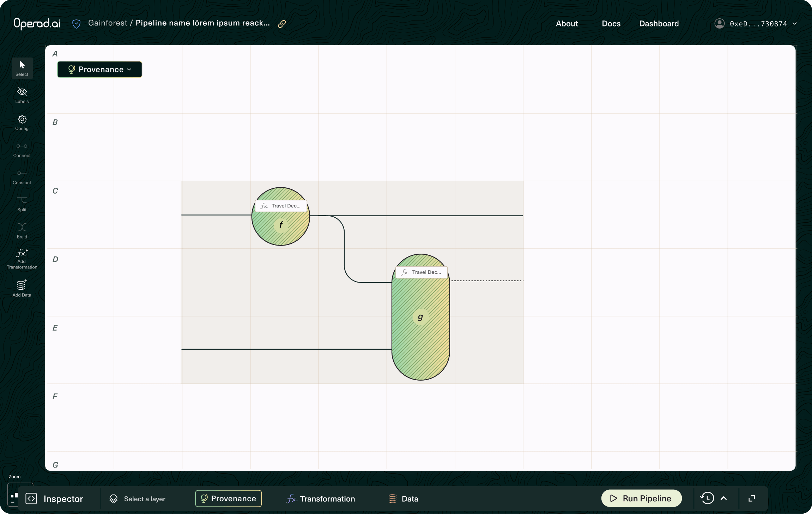812x514 pixels.
Task: Expand the history chevron arrow
Action: pos(724,498)
